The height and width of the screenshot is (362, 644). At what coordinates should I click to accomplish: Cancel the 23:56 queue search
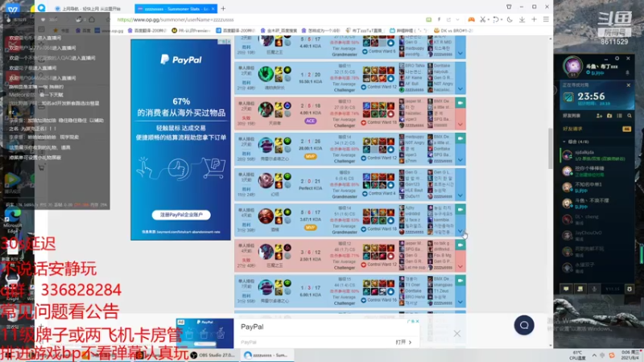point(629,85)
